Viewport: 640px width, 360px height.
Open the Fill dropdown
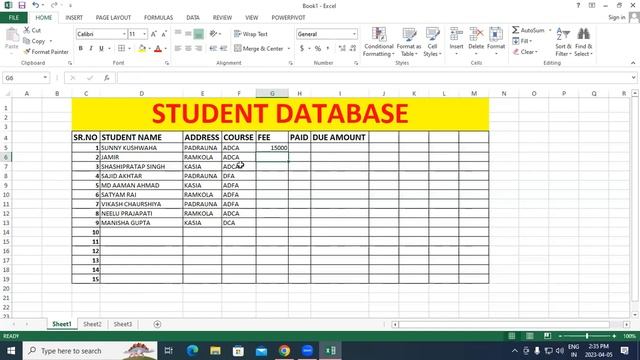tap(522, 41)
